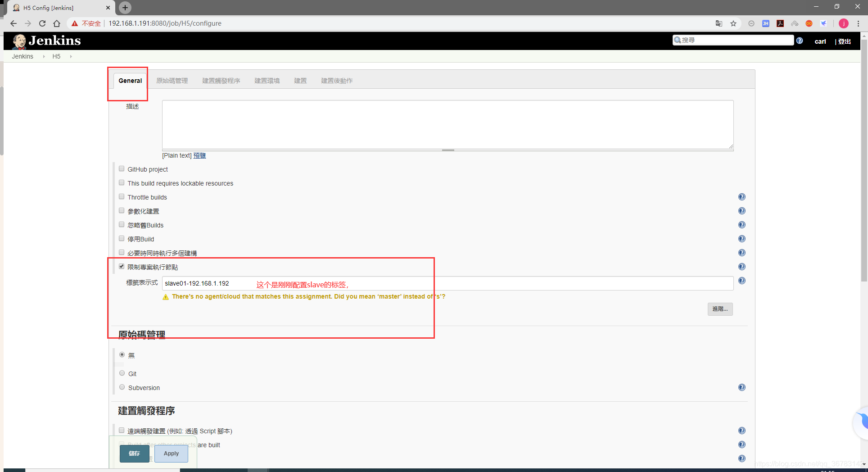Open the H5 breadcrumb link
The image size is (868, 472).
[x=56, y=56]
